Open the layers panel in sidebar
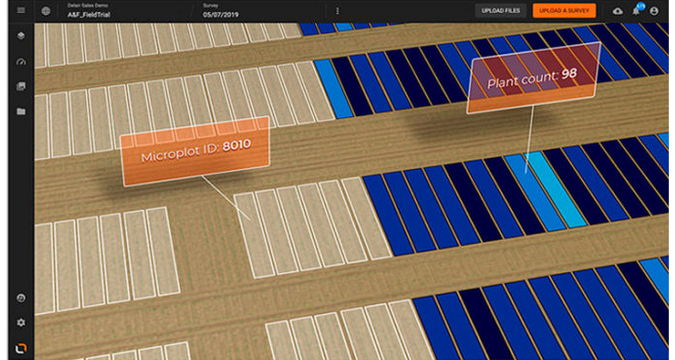 pos(21,36)
